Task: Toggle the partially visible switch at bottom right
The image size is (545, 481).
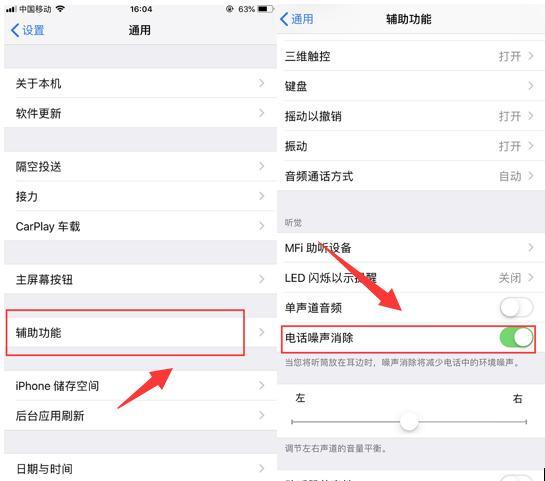Action: click(516, 478)
